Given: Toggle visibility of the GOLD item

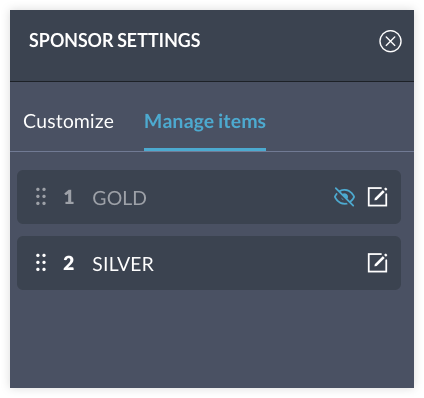Looking at the screenshot, I should click(344, 197).
